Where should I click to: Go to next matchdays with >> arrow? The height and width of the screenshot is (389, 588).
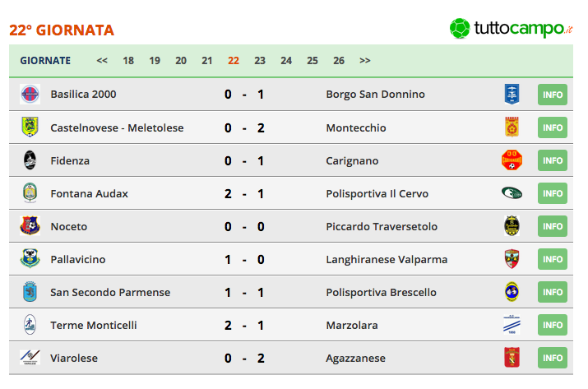tap(365, 60)
